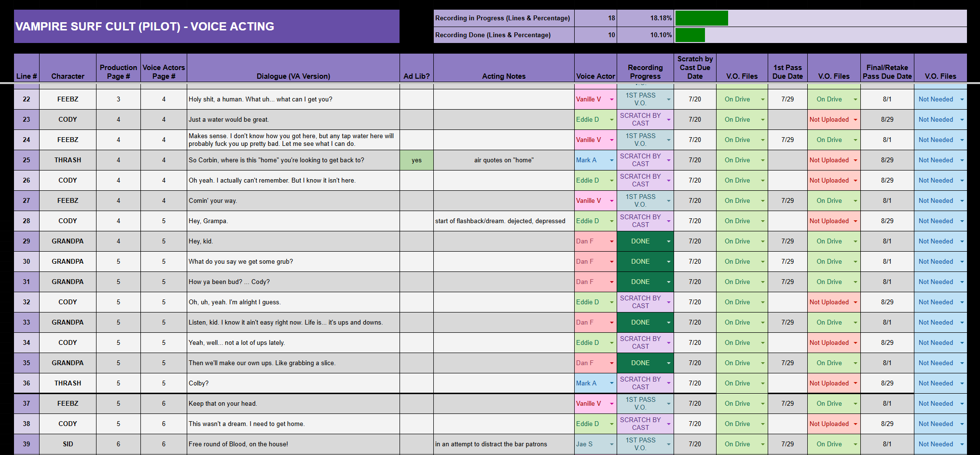The height and width of the screenshot is (455, 980).
Task: Click dialogue 'How ya been bud? ... Cody?'
Action: [293, 282]
